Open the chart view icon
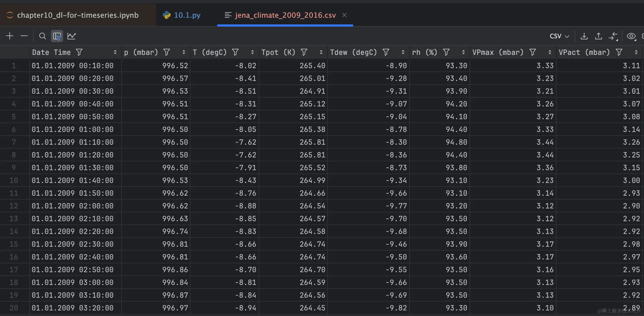This screenshot has height=316, width=644. (71, 36)
